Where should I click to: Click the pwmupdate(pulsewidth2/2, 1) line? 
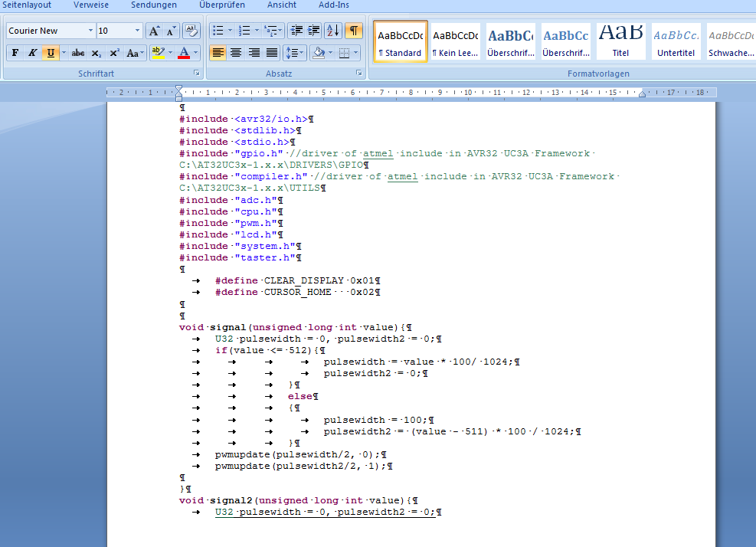(304, 466)
